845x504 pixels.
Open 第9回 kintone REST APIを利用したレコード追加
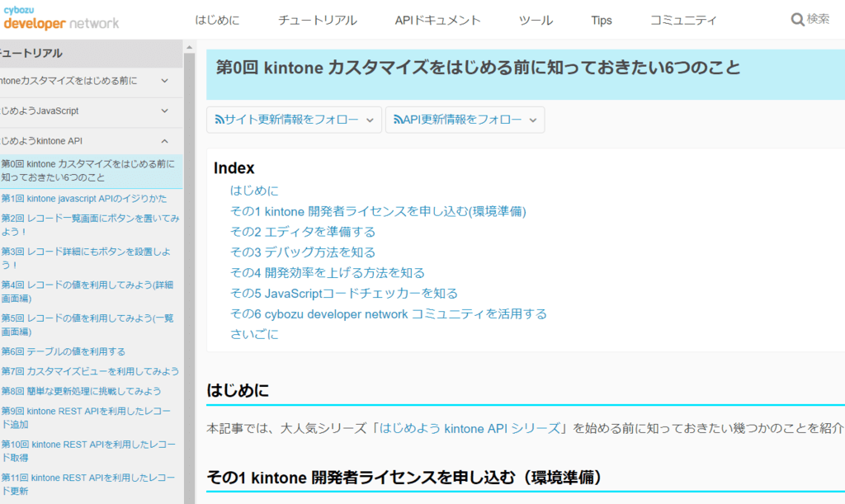(x=86, y=418)
